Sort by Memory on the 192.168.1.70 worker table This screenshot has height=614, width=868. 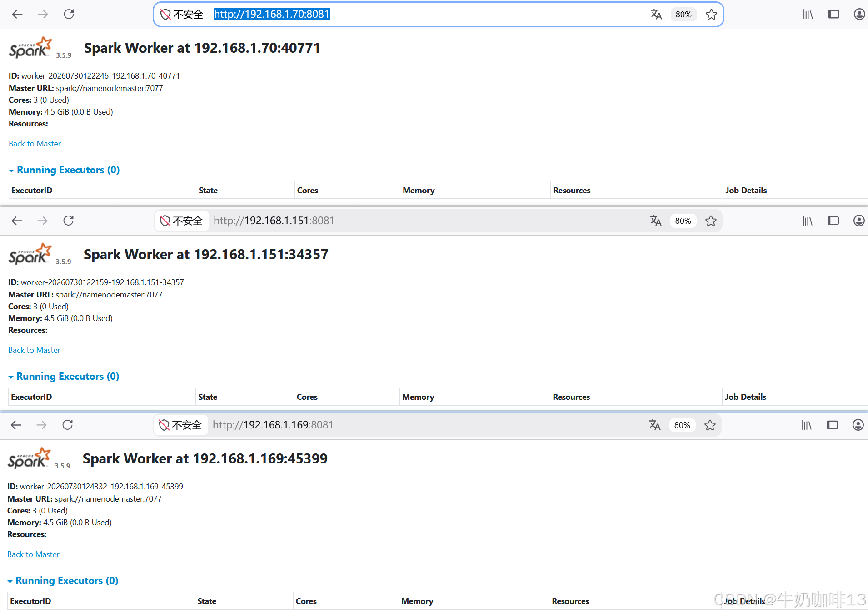(475, 191)
